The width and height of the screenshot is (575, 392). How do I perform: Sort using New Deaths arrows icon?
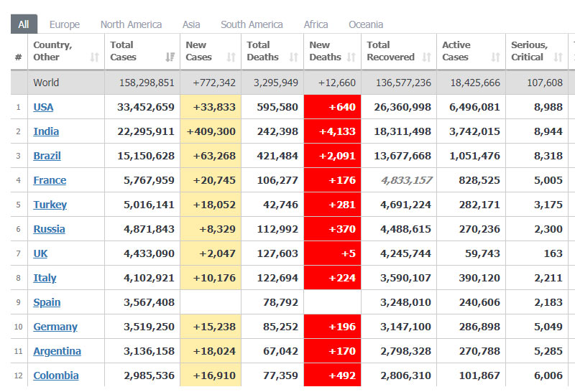point(352,57)
